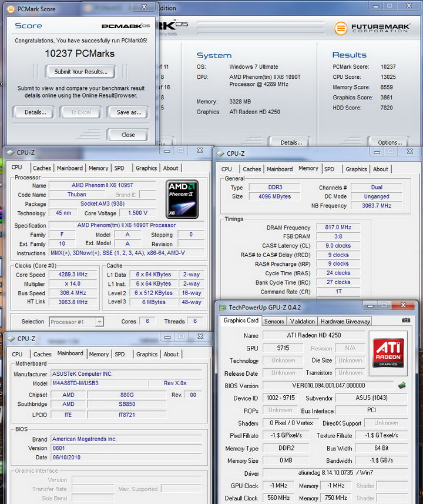Click the Code Name value Thuban

click(x=77, y=195)
